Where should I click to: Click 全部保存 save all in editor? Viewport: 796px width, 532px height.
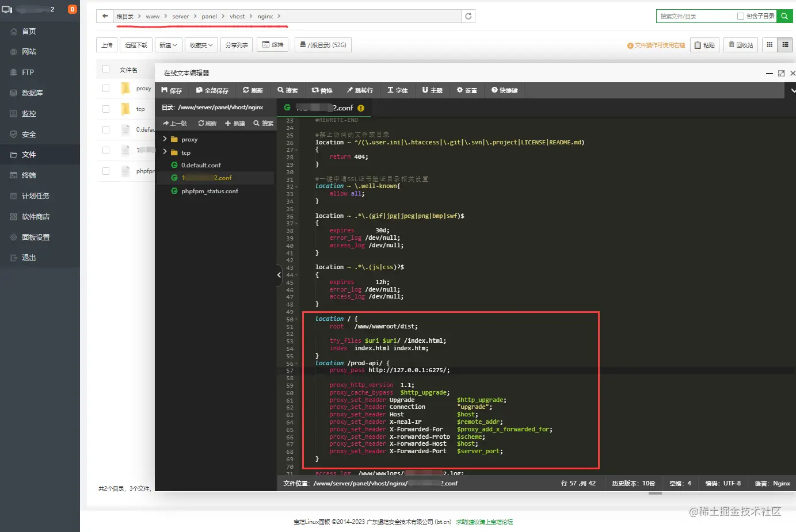[x=212, y=90]
